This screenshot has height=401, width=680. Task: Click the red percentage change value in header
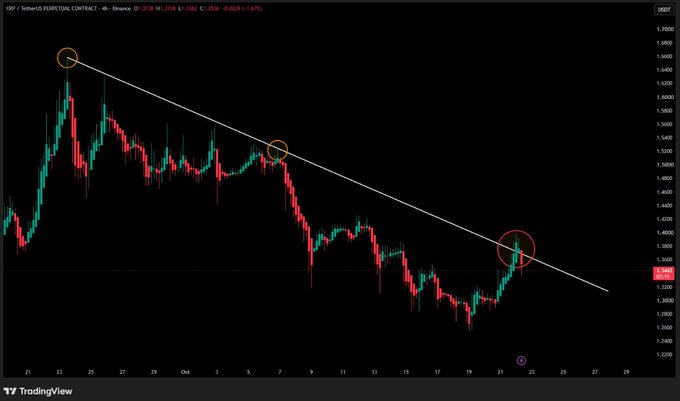251,8
